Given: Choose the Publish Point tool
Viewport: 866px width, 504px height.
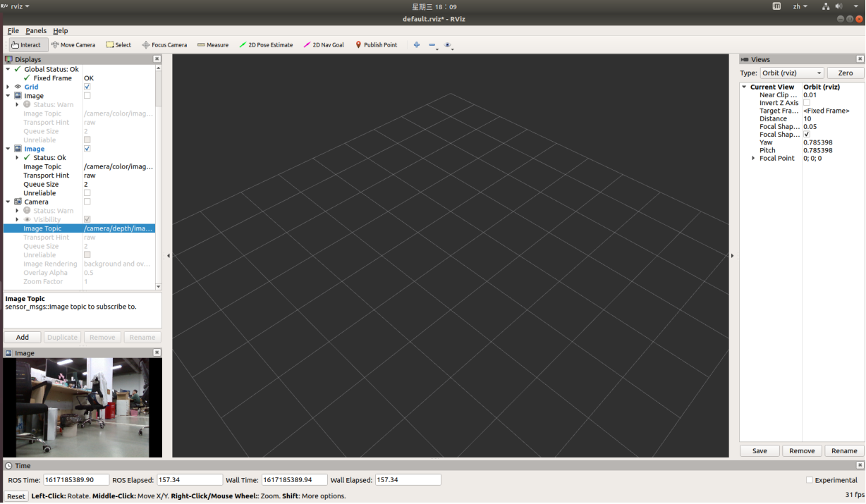Looking at the screenshot, I should click(376, 45).
